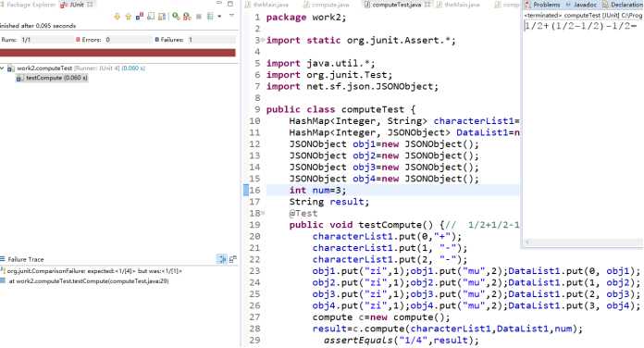Open first theMain.java editor tab
The height and width of the screenshot is (348, 644).
point(266,5)
